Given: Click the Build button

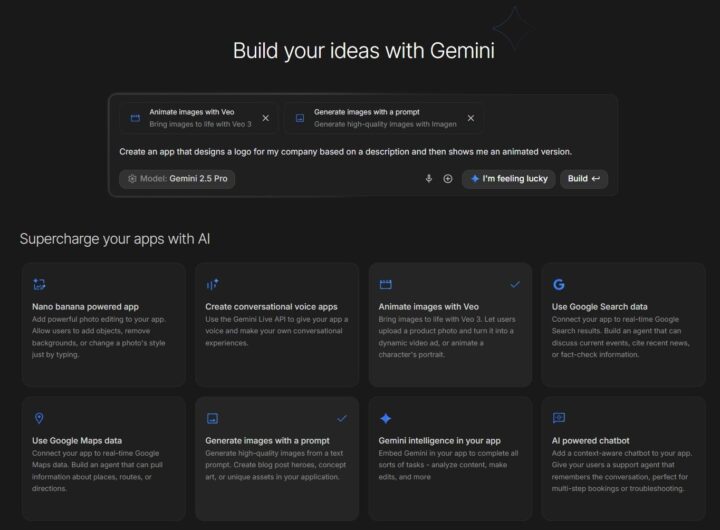Looking at the screenshot, I should click(x=584, y=179).
